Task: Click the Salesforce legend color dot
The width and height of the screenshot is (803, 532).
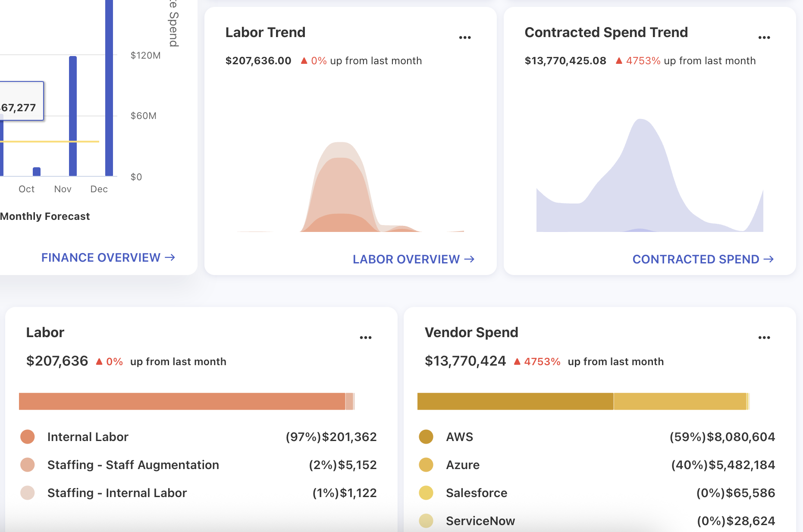Action: click(426, 493)
